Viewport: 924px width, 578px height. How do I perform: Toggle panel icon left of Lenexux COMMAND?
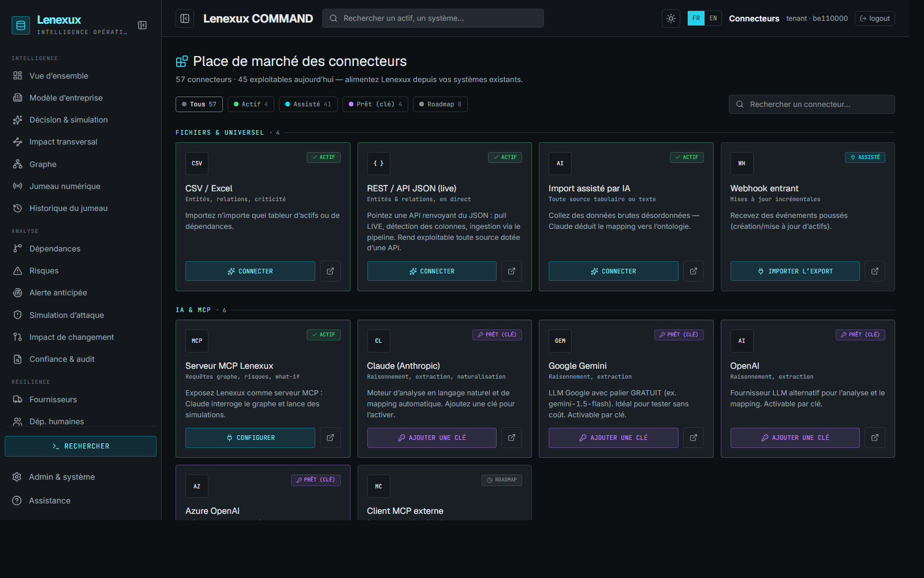click(185, 18)
